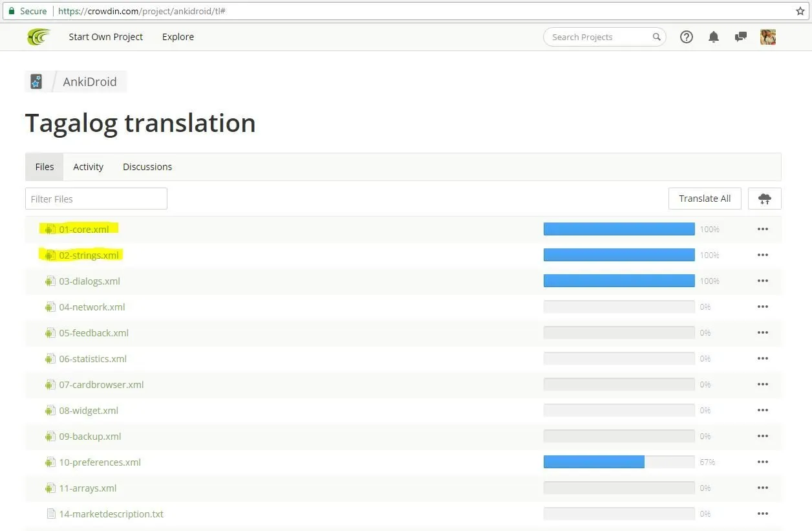Open the Explore navbar link
The height and width of the screenshot is (531, 812).
(x=178, y=37)
